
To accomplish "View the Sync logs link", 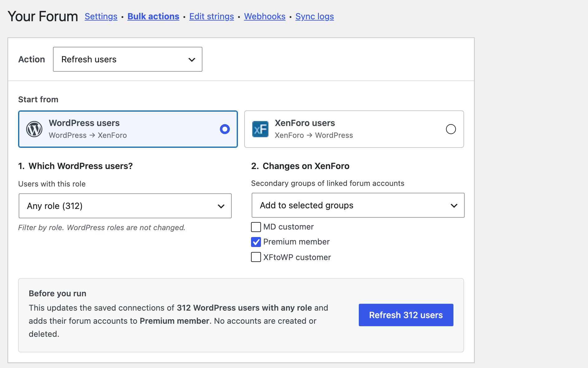I will pos(315,16).
